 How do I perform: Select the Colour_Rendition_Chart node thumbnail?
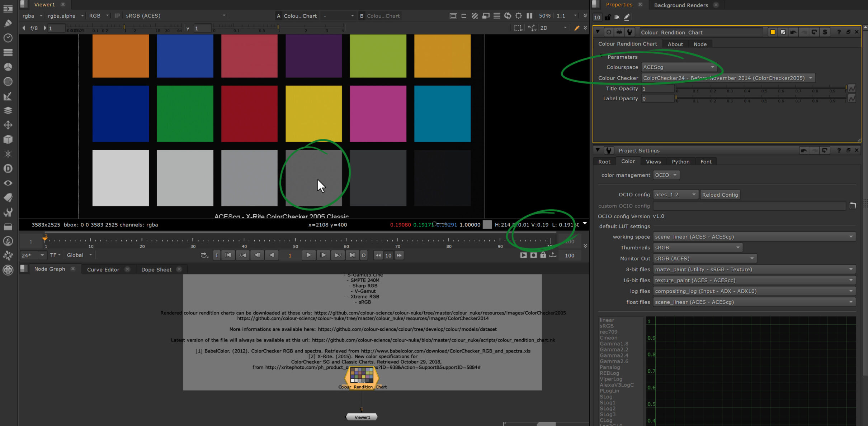click(362, 375)
